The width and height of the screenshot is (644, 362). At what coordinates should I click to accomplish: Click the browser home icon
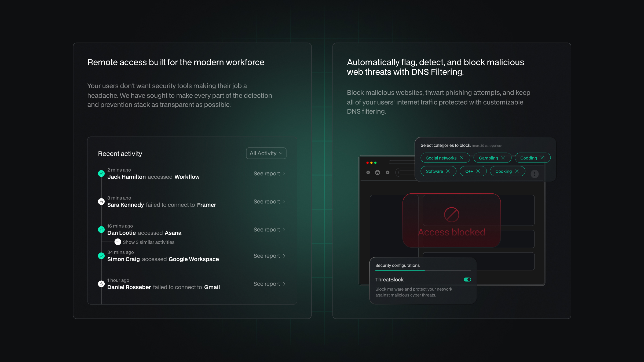pyautogui.click(x=378, y=172)
